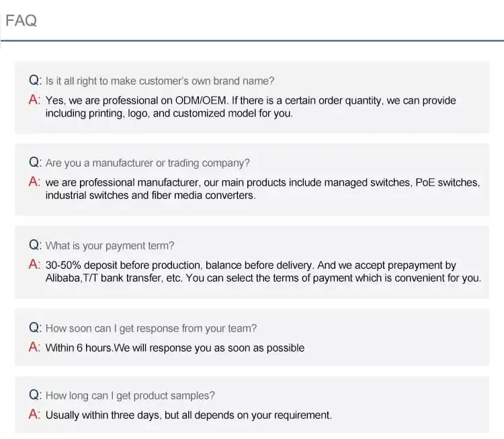The image size is (504, 439).
Task: Click the Q: marker beside the product samples question
Action: click(x=35, y=395)
